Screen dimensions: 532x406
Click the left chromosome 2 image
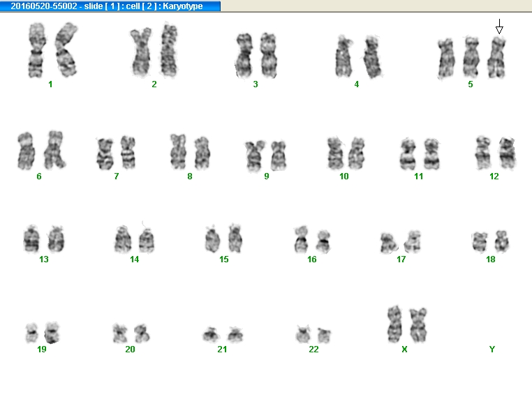tap(141, 52)
